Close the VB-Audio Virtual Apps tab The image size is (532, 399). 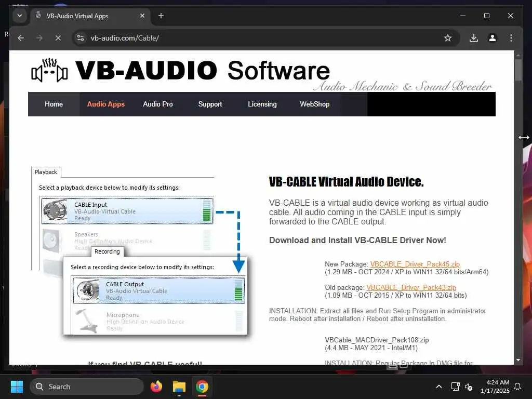point(142,16)
